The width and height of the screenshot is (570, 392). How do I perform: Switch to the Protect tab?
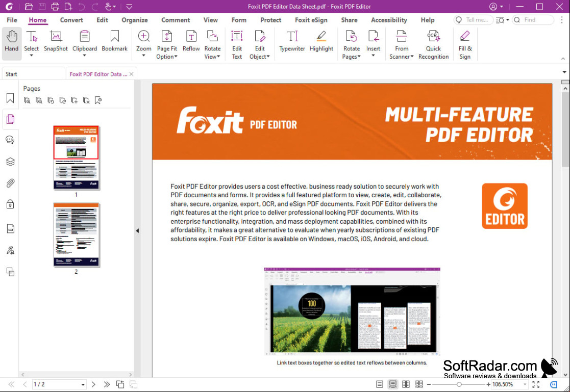[270, 20]
